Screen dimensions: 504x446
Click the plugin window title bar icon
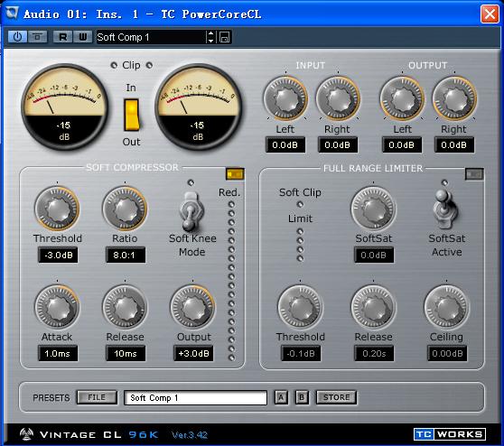click(12, 14)
